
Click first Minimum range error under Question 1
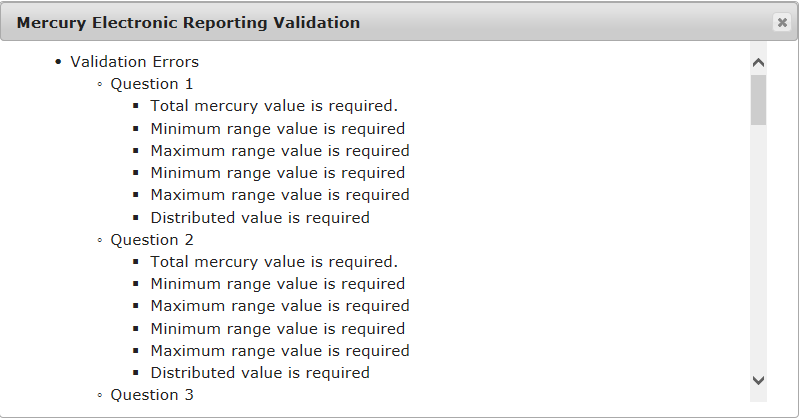(277, 129)
